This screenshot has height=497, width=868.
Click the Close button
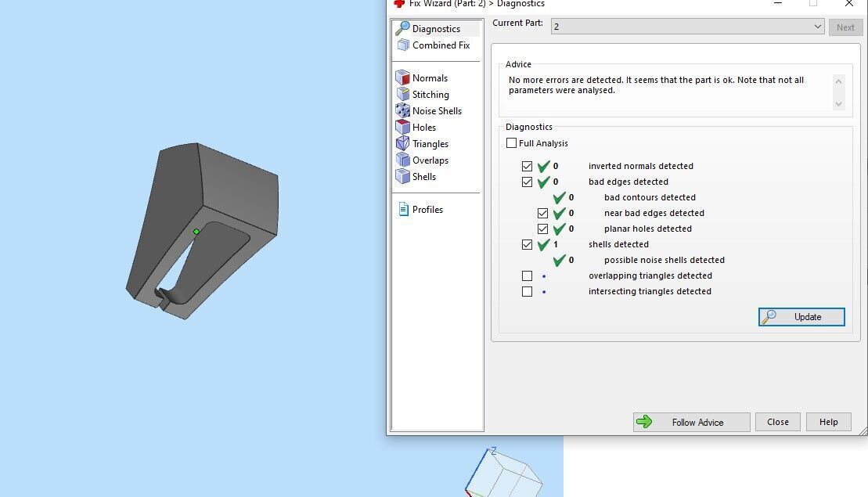(778, 422)
